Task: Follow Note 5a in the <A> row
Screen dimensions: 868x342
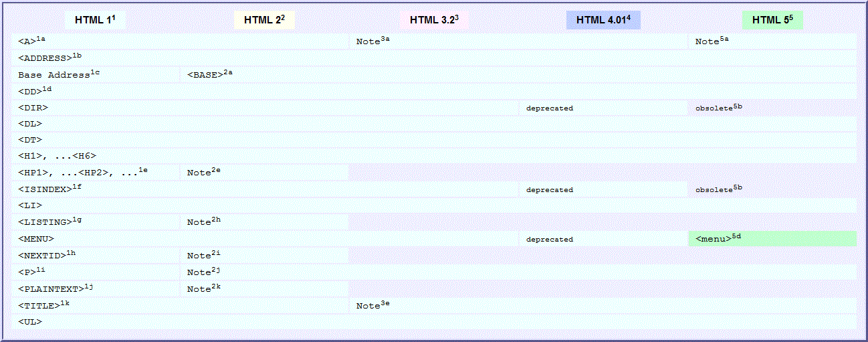Action: point(712,41)
